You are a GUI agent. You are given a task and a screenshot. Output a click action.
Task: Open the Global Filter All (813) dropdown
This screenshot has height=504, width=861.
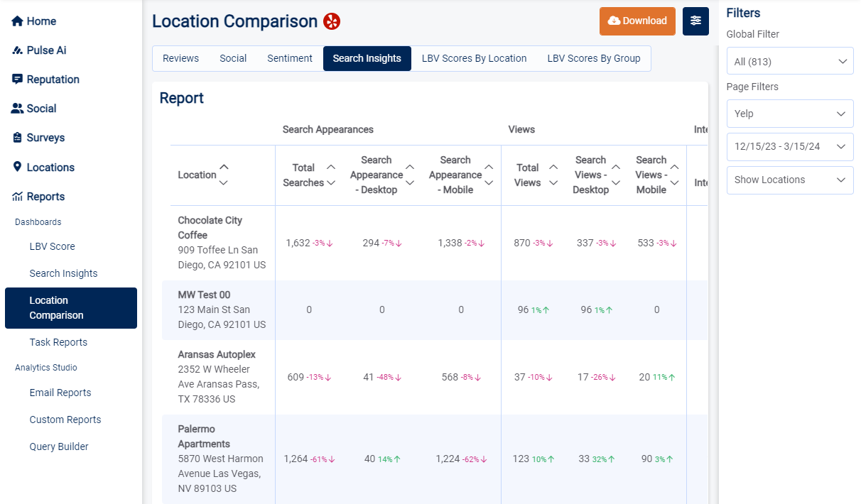[789, 62]
